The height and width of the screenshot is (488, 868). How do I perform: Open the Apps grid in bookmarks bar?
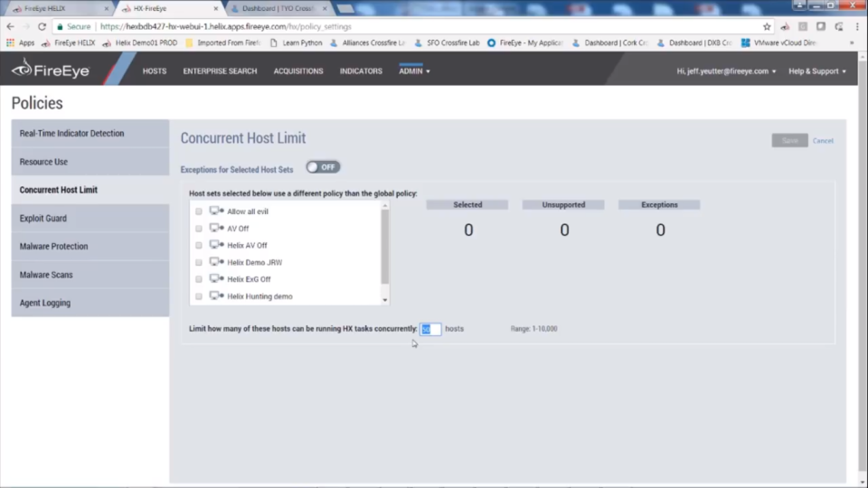pyautogui.click(x=20, y=42)
